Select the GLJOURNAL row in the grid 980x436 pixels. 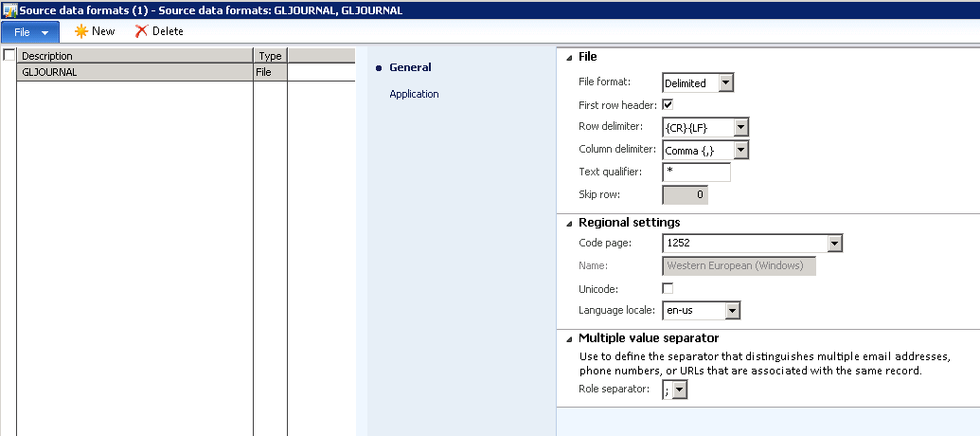coord(134,72)
